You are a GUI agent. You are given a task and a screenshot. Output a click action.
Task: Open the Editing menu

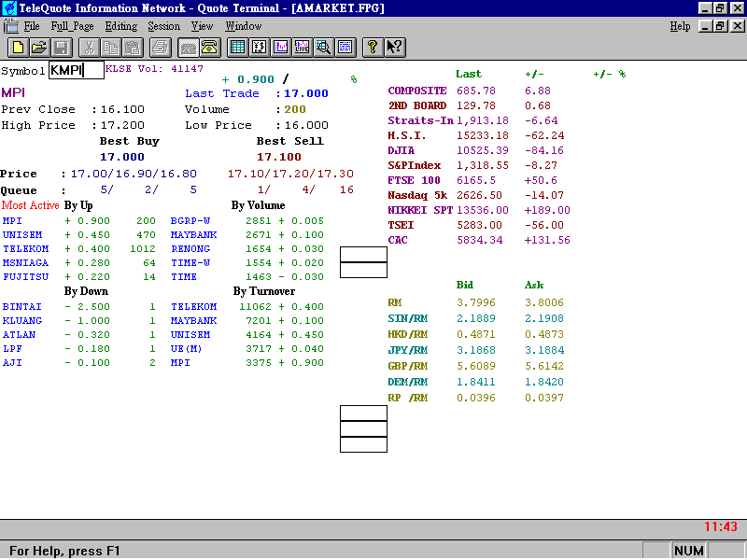pyautogui.click(x=121, y=26)
